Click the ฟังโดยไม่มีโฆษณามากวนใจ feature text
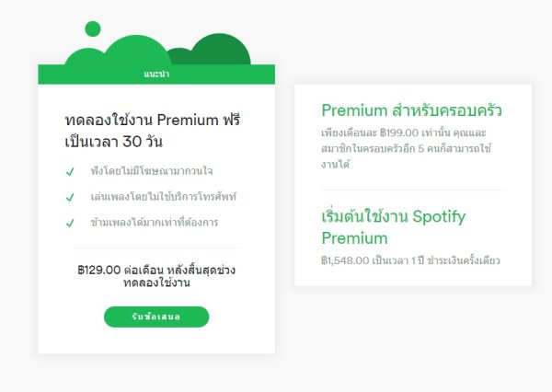Image resolution: width=552 pixels, height=392 pixels. (x=152, y=171)
